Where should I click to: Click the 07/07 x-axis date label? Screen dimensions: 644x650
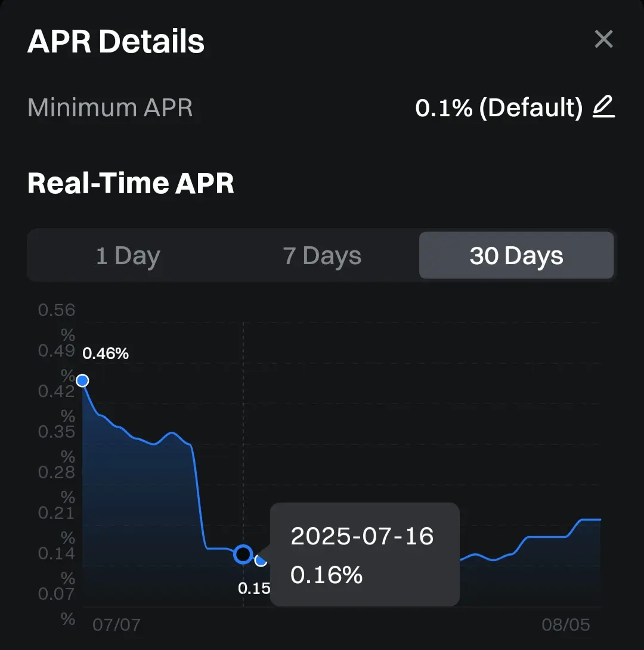click(x=116, y=625)
